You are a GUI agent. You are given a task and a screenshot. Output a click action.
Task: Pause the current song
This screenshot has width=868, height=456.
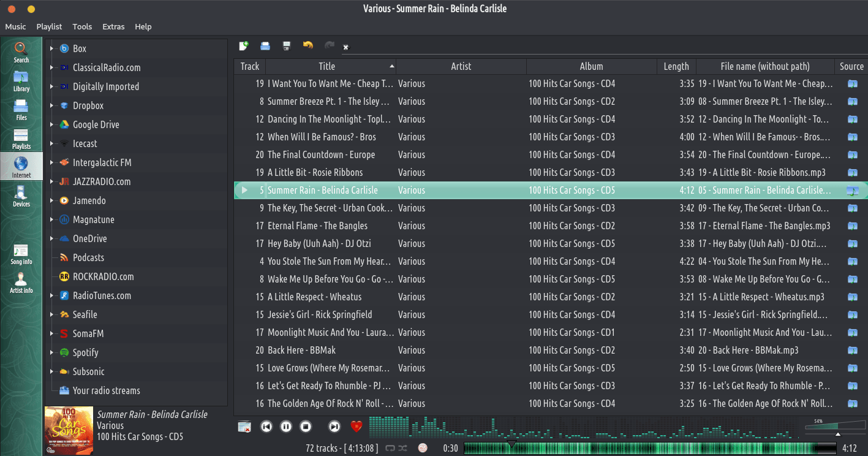(x=286, y=427)
